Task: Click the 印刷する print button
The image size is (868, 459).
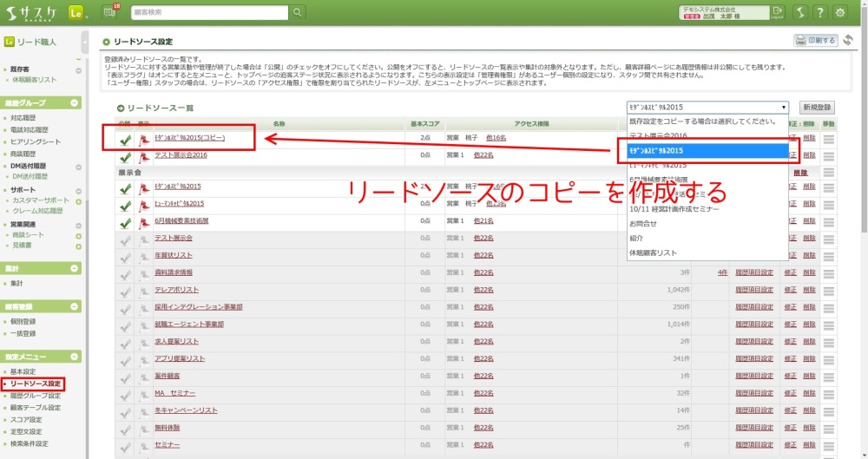Action: [x=814, y=40]
